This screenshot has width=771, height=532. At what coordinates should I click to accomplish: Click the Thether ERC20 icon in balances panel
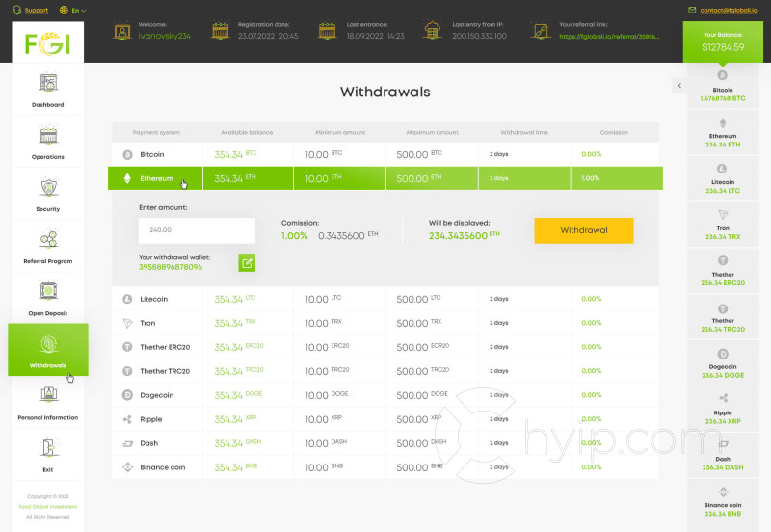(x=723, y=260)
